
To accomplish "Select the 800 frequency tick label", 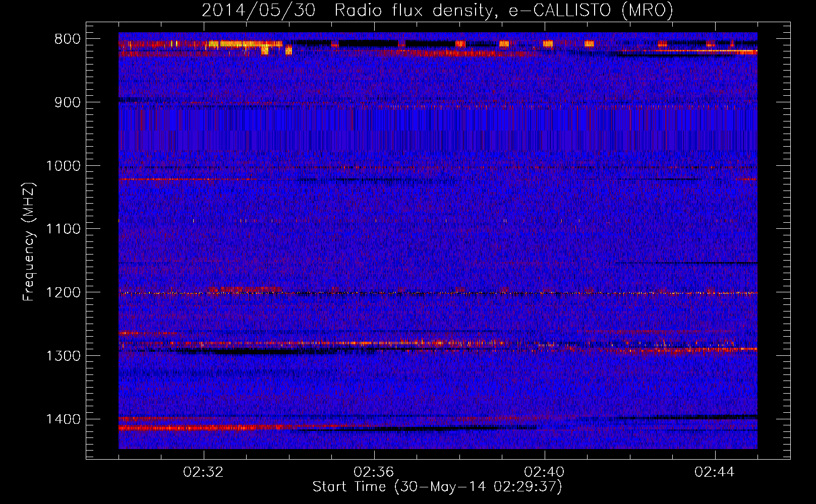I will [67, 39].
